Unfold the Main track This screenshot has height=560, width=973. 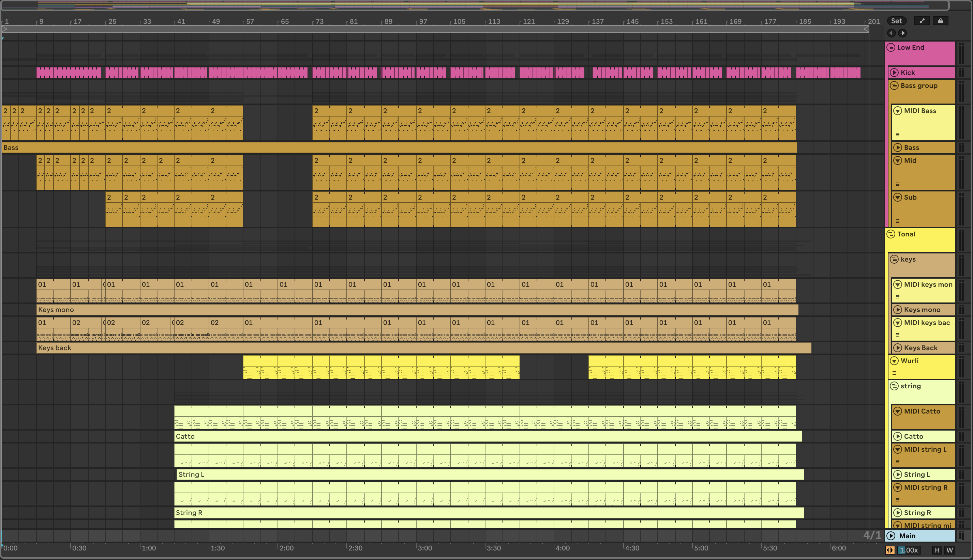pos(891,536)
